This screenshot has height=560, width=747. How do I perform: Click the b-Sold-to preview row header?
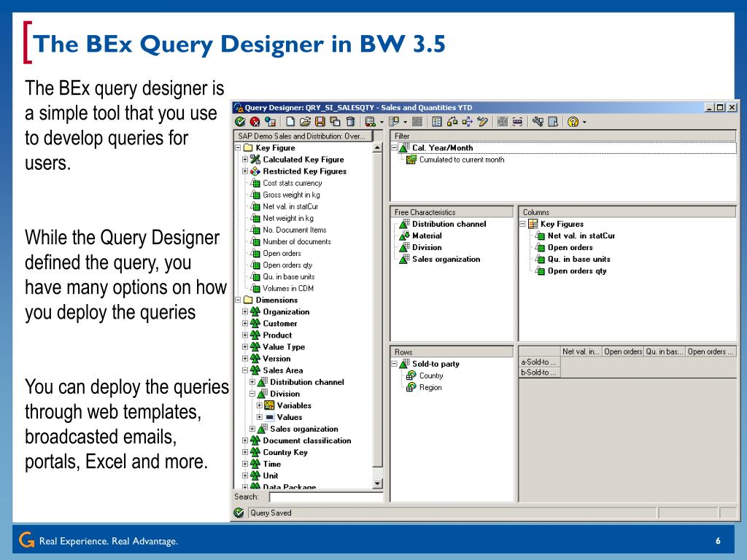[x=540, y=373]
